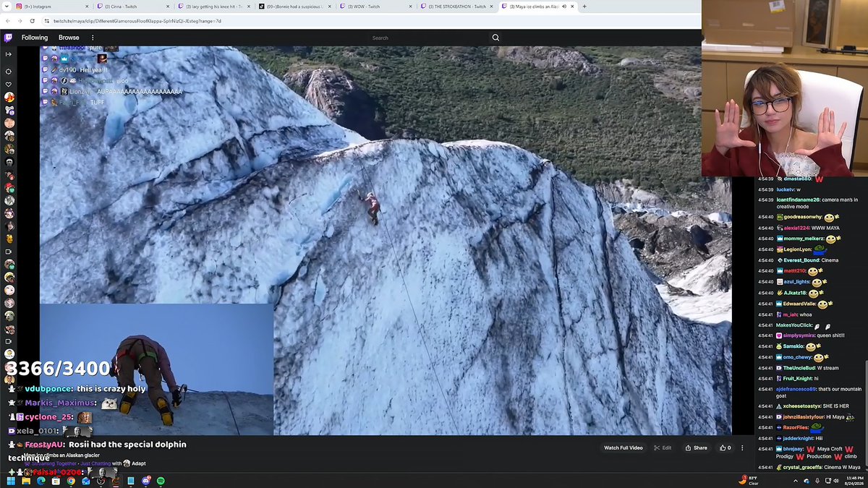Open the Adapt channel link
Viewport: 868px width, 488px height.
[x=139, y=463]
